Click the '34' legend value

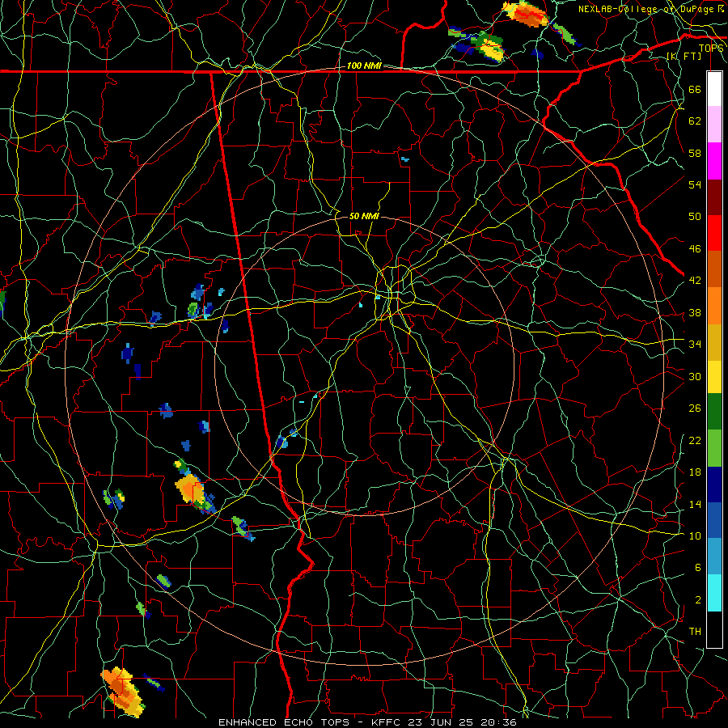click(x=695, y=344)
